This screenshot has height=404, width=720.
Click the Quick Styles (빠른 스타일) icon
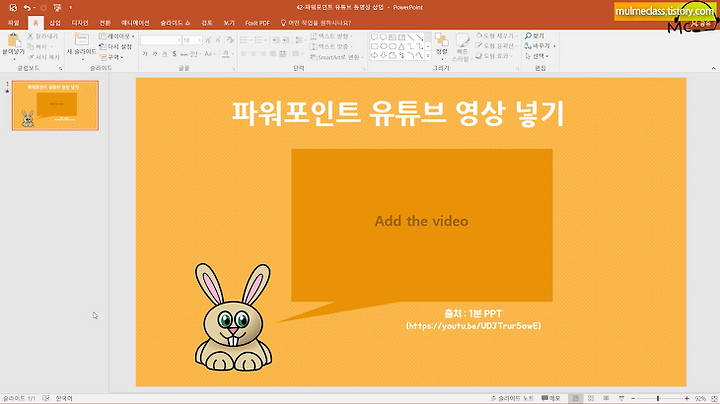461,41
